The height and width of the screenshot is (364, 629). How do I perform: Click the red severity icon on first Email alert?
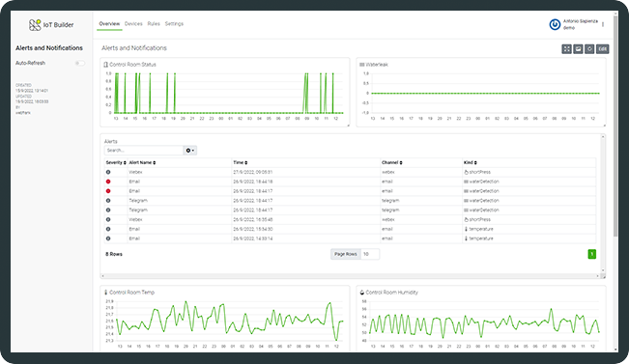click(x=108, y=182)
